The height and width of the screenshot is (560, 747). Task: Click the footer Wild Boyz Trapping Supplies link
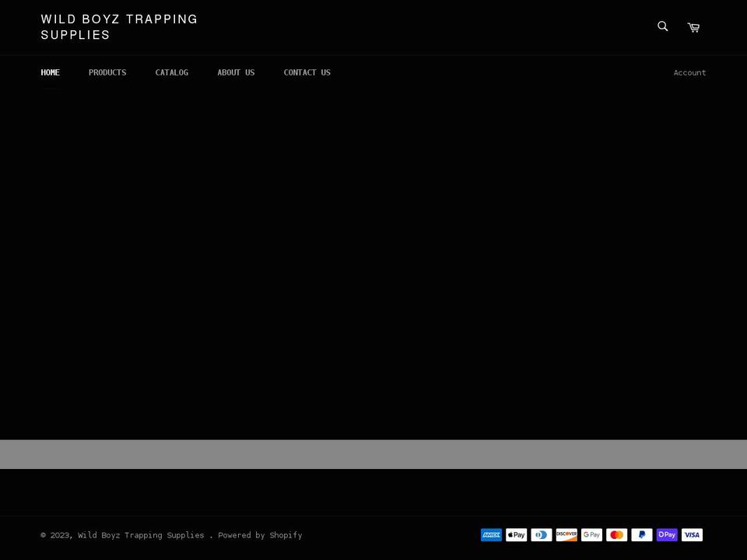(x=141, y=535)
